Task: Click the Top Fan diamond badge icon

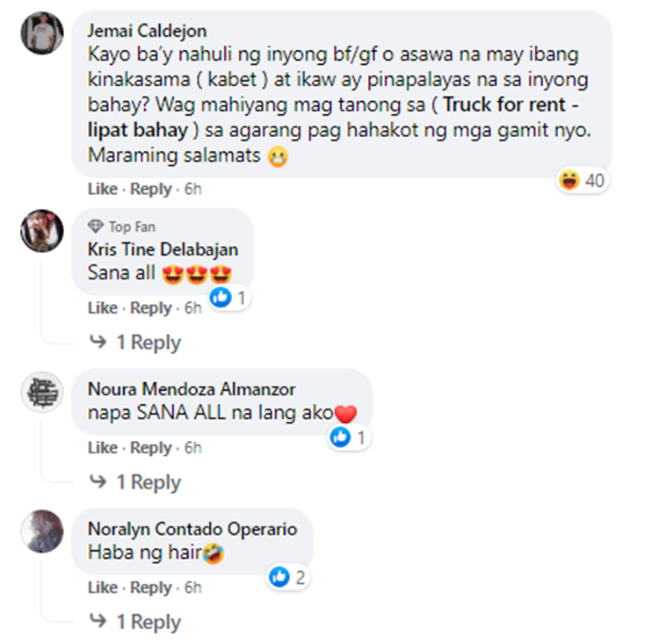Action: [x=96, y=227]
